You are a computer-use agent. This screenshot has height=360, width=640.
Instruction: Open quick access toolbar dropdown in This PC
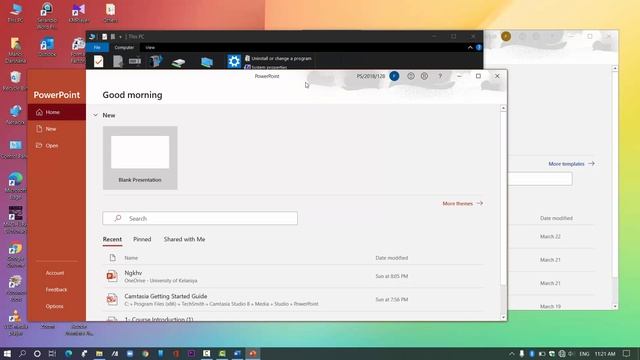pos(120,37)
